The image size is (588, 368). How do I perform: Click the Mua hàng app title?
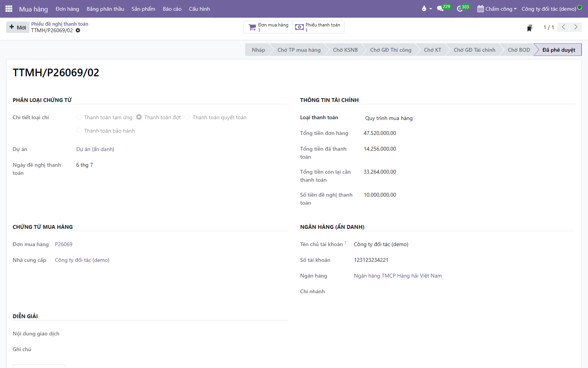click(33, 9)
